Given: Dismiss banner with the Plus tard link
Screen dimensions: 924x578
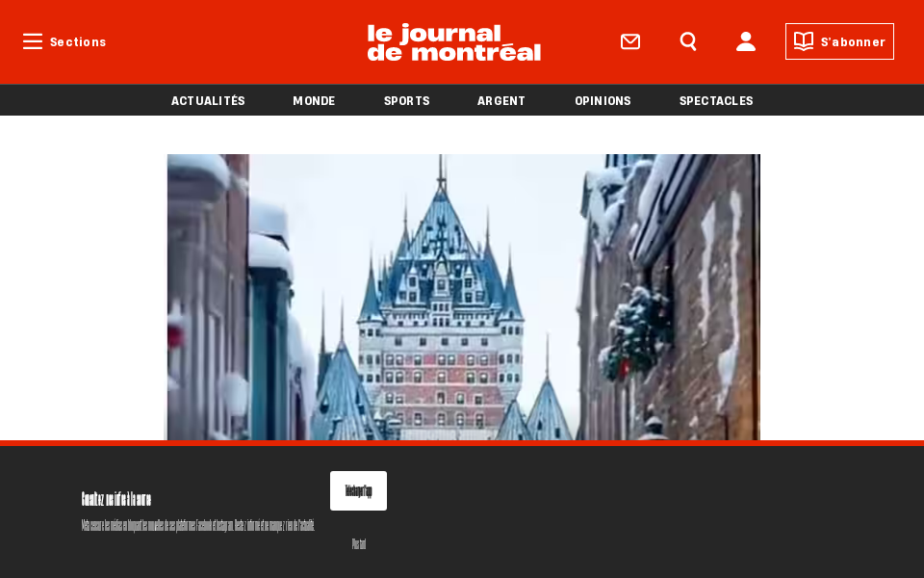Looking at the screenshot, I should pos(358,544).
